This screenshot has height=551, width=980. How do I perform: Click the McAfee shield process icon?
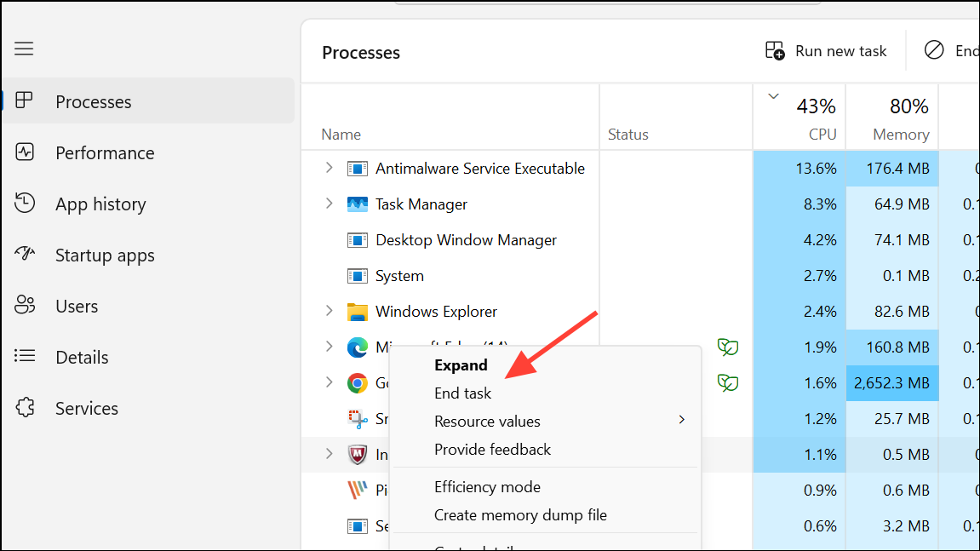358,454
